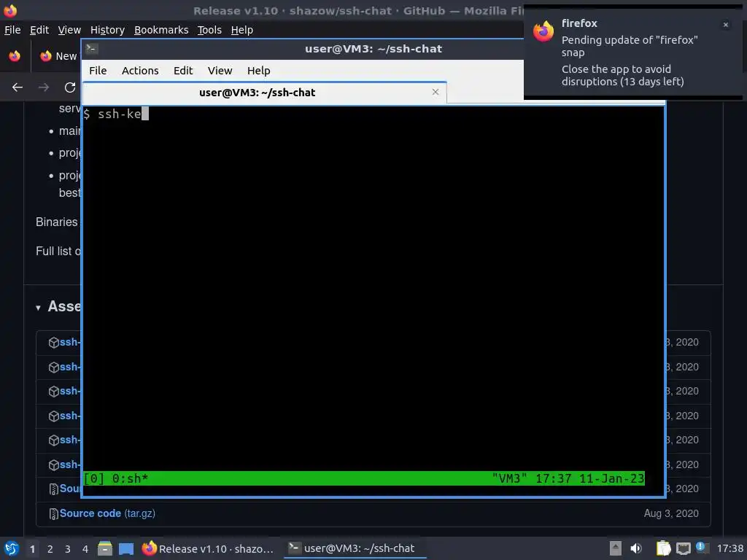Click the 17:38 taskbar clock
This screenshot has width=747, height=560.
[x=729, y=548]
